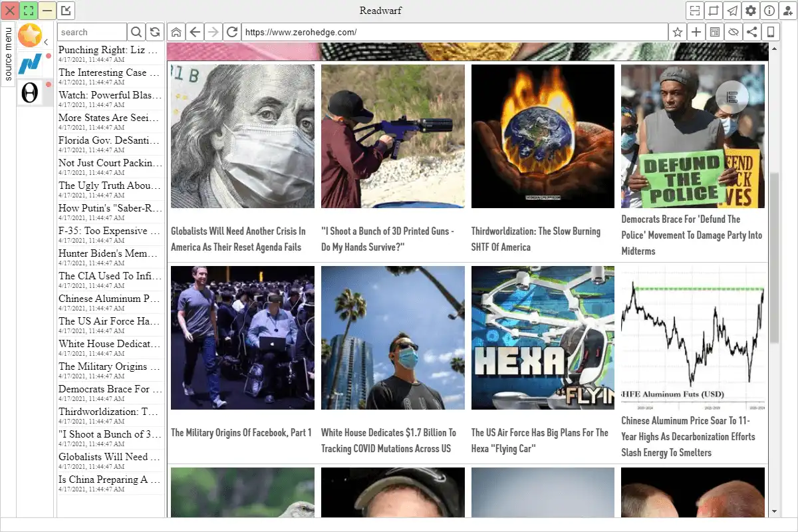798x532 pixels.
Task: Open the paper plane send icon
Action: click(732, 11)
